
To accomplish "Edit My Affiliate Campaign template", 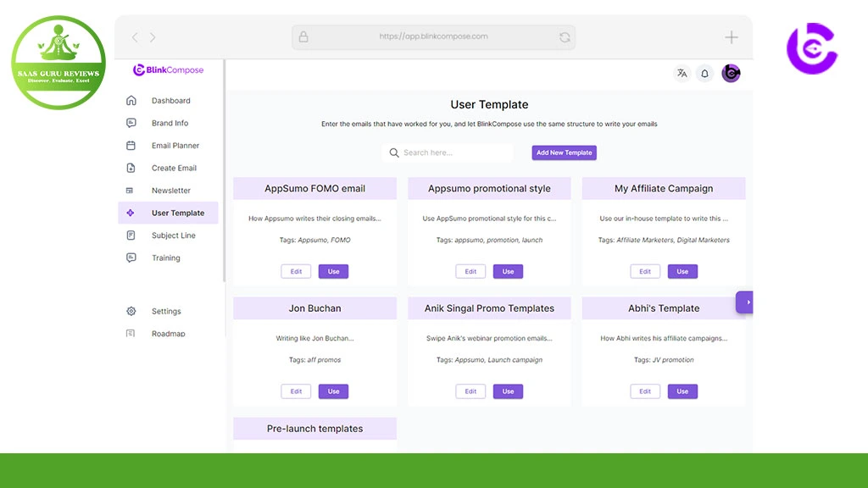I will [645, 271].
